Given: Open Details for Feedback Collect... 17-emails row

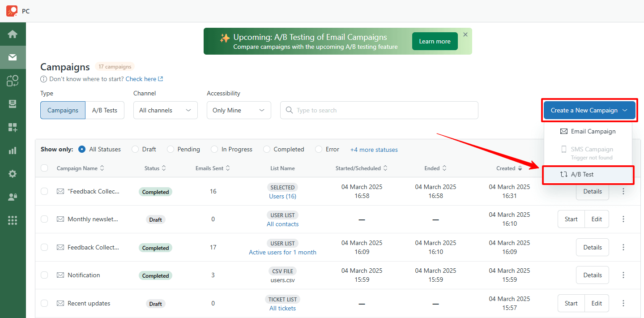Looking at the screenshot, I should click(593, 247).
